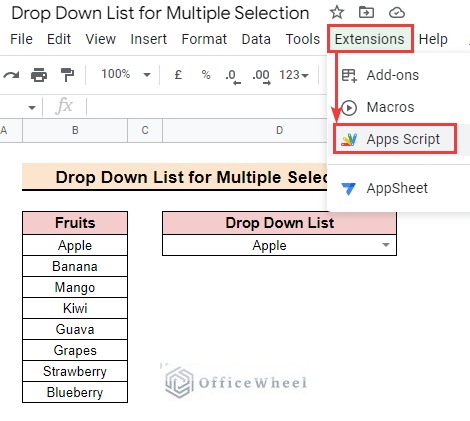Open the name box dropdown arrow
The image size is (470, 421).
click(32, 107)
